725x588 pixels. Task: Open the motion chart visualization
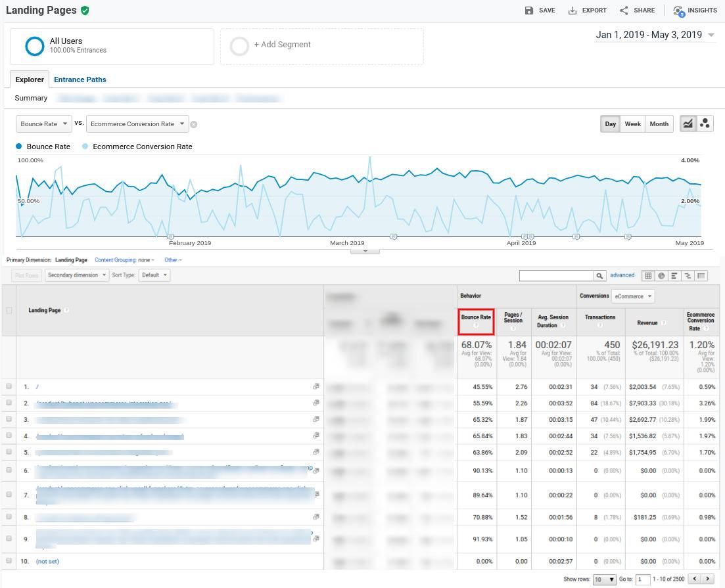click(x=705, y=124)
